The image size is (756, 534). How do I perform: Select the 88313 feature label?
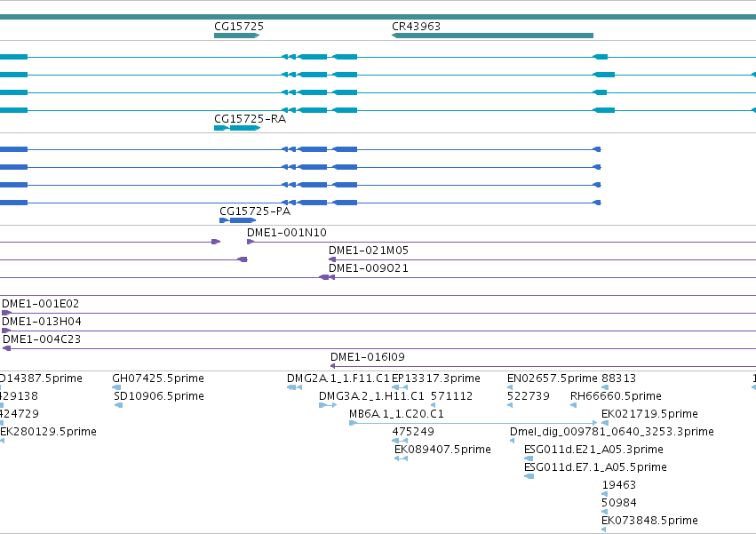[x=618, y=379]
